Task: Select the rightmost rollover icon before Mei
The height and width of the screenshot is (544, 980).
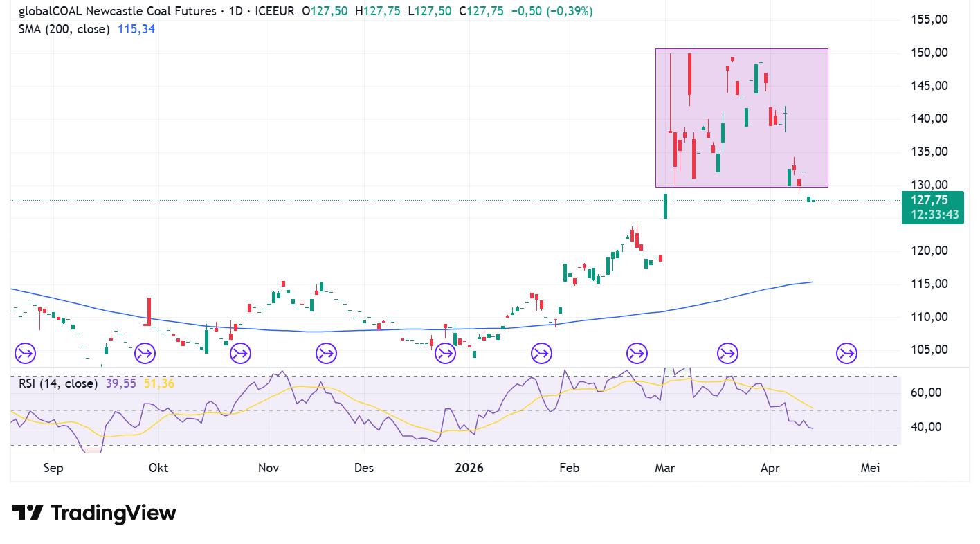Action: point(846,354)
